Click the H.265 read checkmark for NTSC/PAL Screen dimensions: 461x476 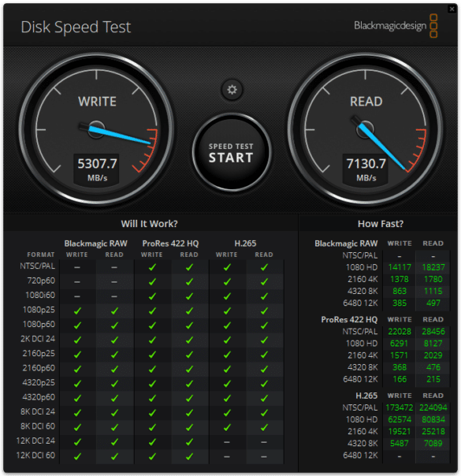(x=264, y=267)
